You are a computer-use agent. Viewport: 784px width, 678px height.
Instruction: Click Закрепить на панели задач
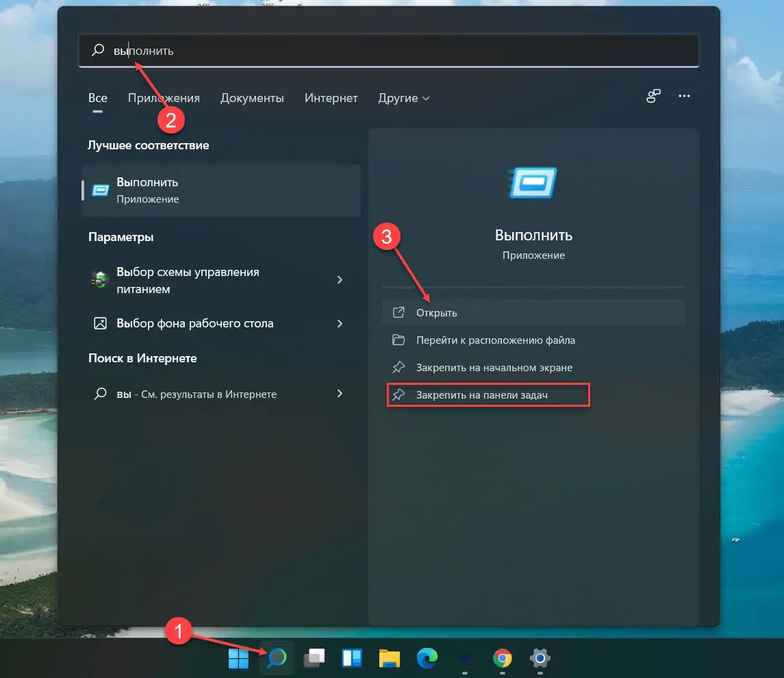(x=482, y=395)
